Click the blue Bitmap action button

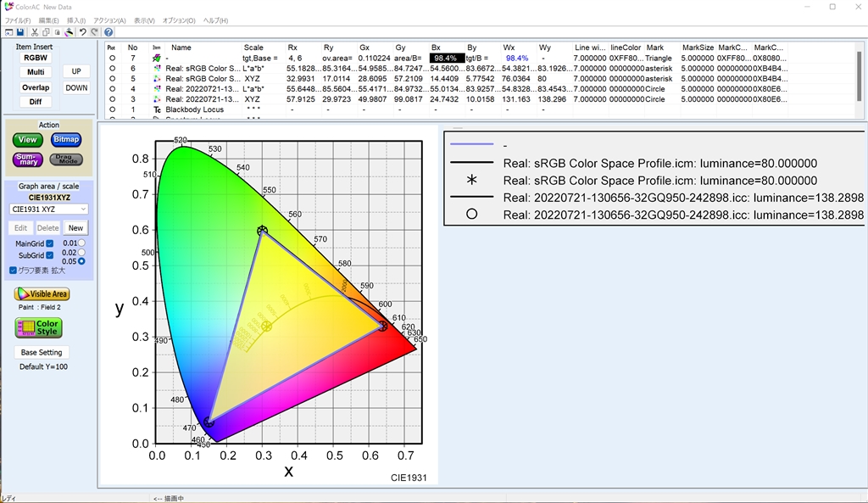[x=66, y=140]
